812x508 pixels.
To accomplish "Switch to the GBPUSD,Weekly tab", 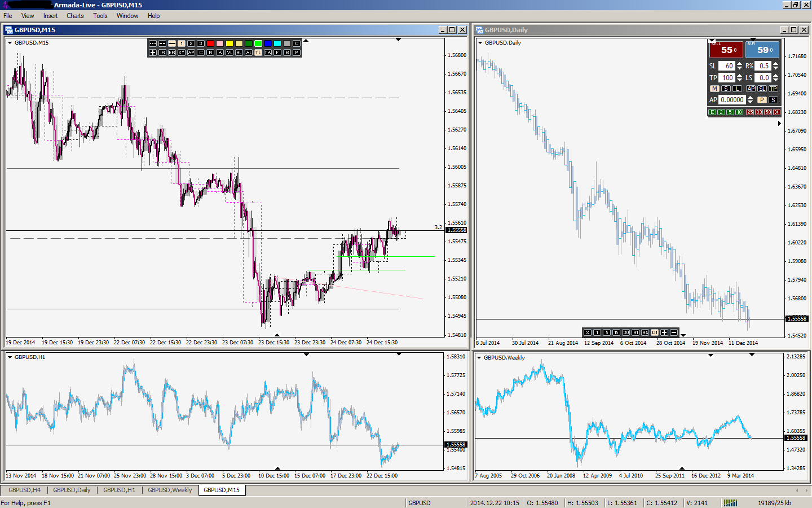I will point(170,490).
